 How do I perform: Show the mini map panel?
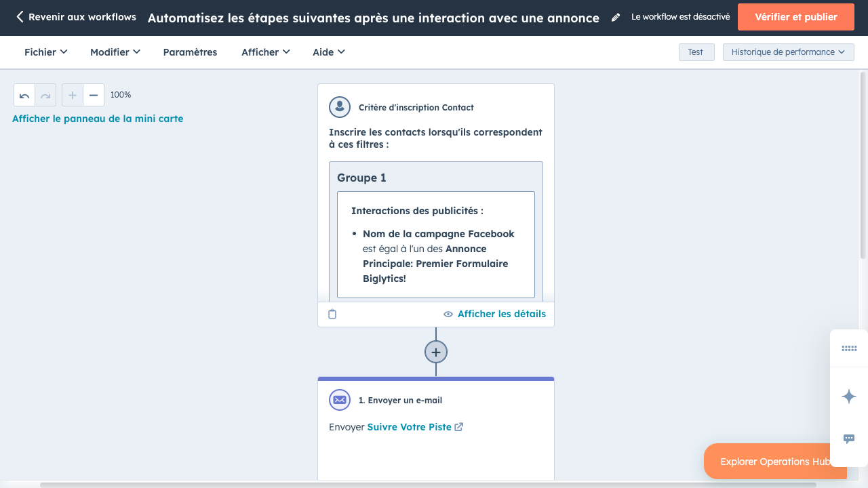[98, 119]
